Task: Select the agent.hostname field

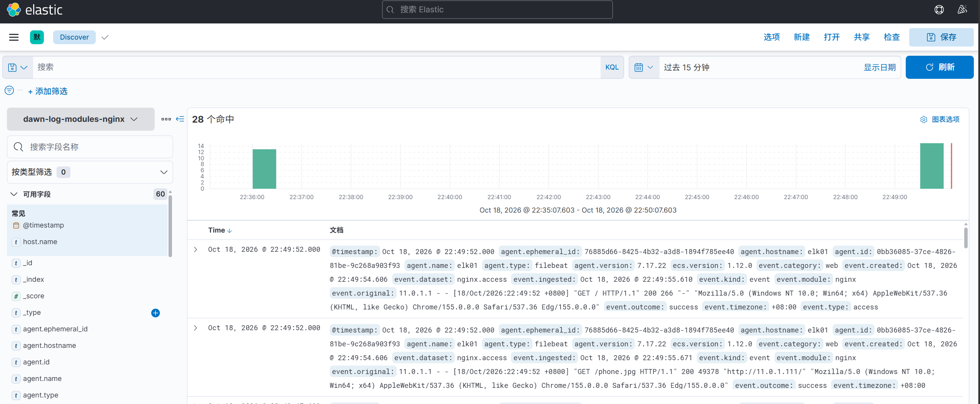Action: [49, 346]
